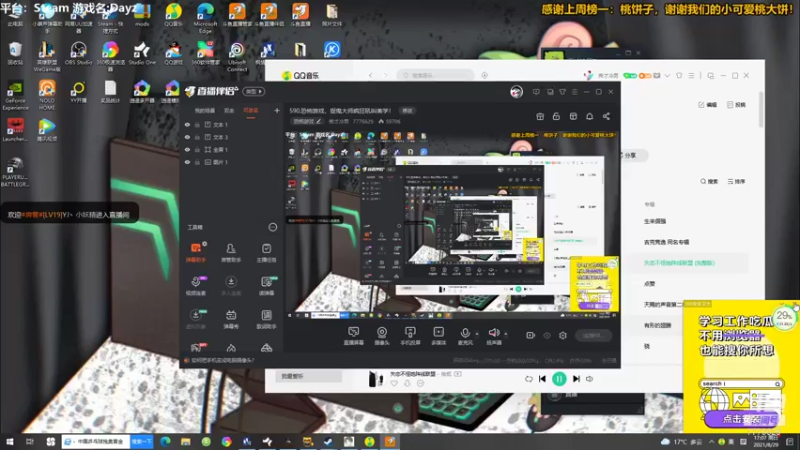The image size is (800, 450).
Task: Toggle visibility eye of the 图片 1 layer
Action: click(187, 162)
